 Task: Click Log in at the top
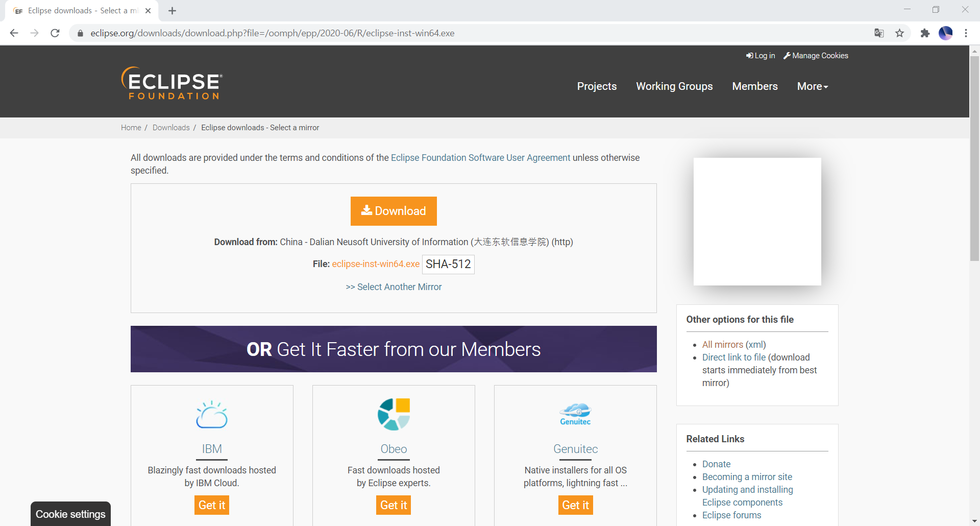click(761, 56)
